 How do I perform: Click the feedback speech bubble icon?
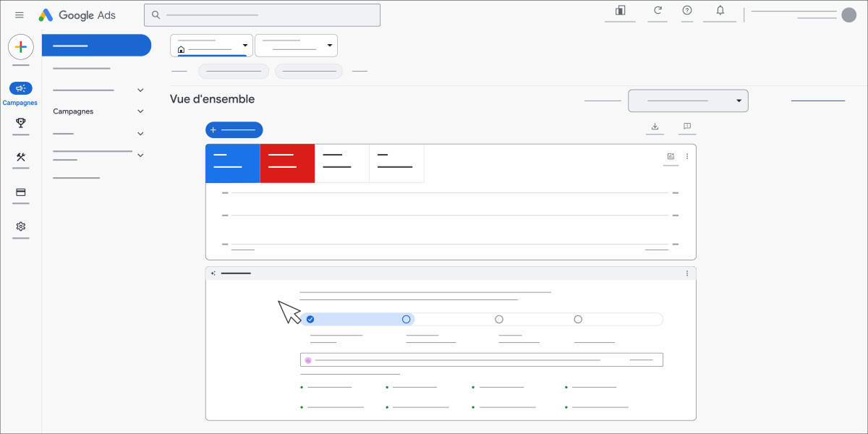(686, 127)
